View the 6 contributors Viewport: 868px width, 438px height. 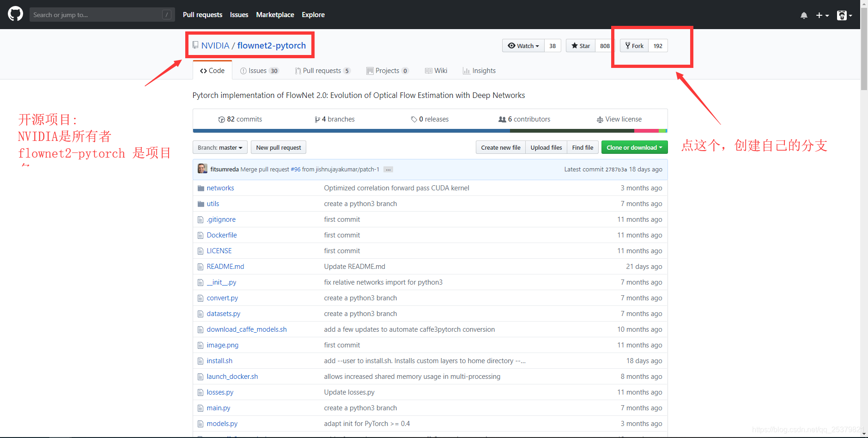tap(524, 119)
